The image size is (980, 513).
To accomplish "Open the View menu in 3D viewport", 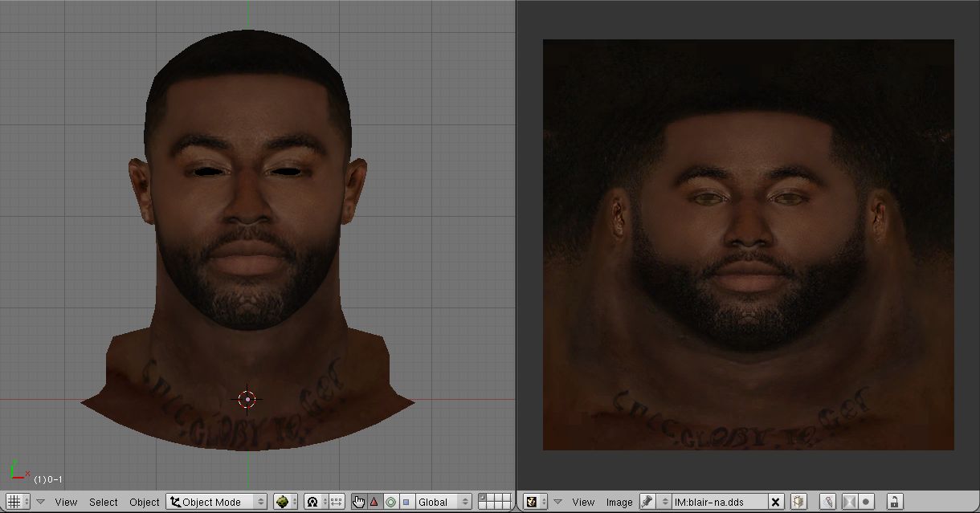I will [66, 502].
